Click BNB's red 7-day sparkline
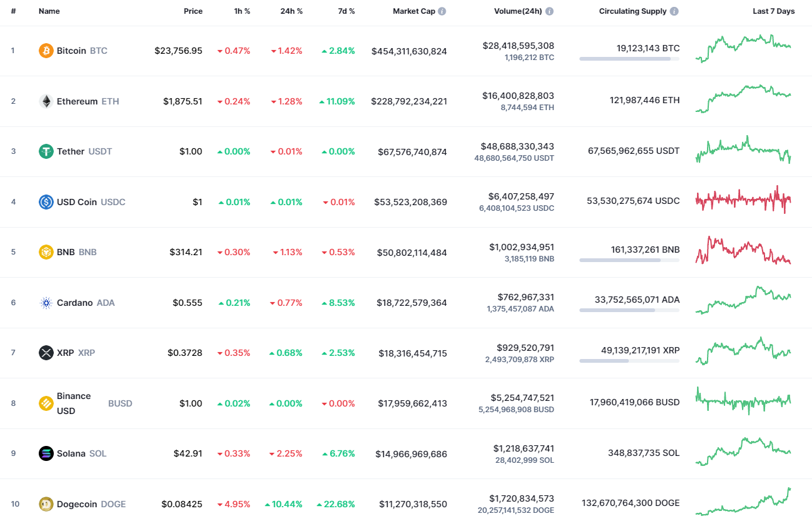This screenshot has width=812, height=526. [x=743, y=250]
